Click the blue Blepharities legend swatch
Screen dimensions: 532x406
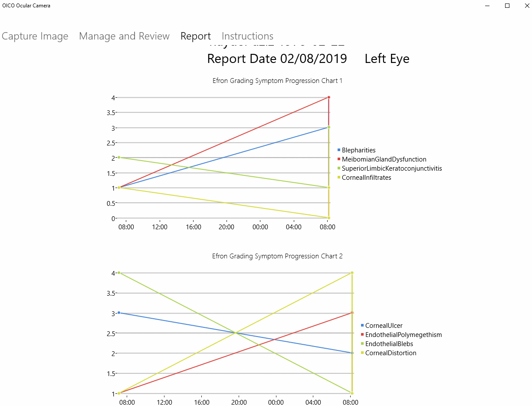click(x=339, y=150)
